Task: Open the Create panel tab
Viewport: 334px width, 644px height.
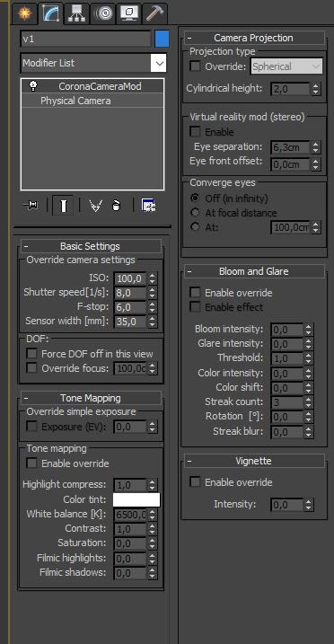Action: click(x=24, y=13)
